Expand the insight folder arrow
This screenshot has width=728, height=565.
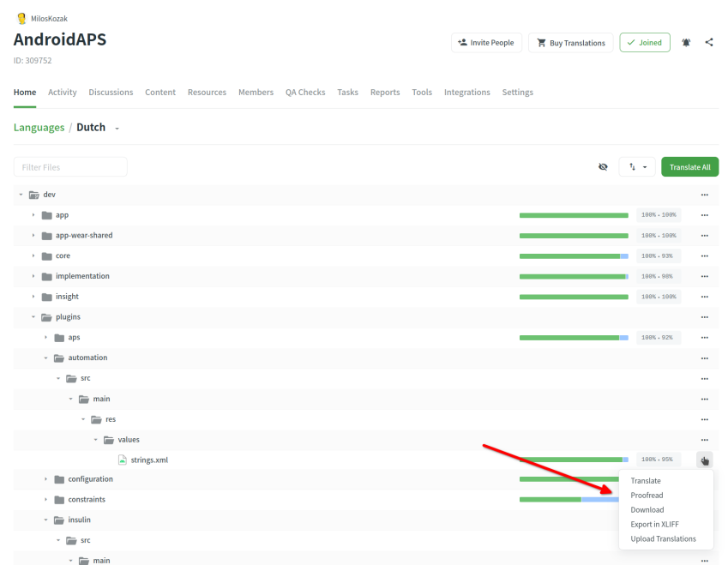click(33, 297)
